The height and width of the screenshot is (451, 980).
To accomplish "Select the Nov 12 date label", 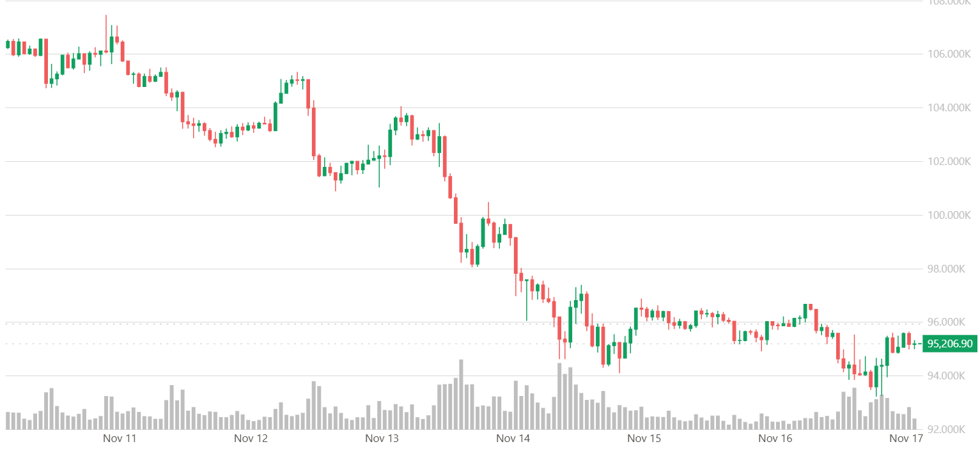I will click(251, 439).
